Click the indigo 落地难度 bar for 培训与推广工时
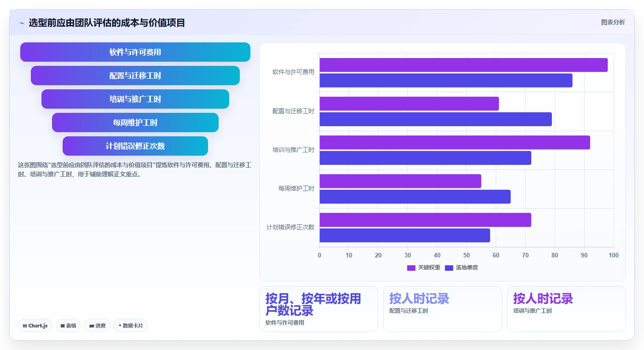The width and height of the screenshot is (644, 350). 425,158
